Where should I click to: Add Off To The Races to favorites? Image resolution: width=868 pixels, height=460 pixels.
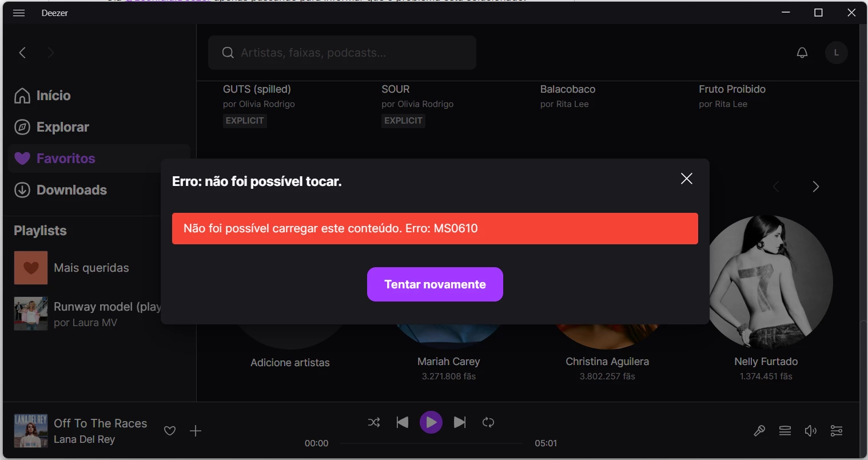pos(170,431)
